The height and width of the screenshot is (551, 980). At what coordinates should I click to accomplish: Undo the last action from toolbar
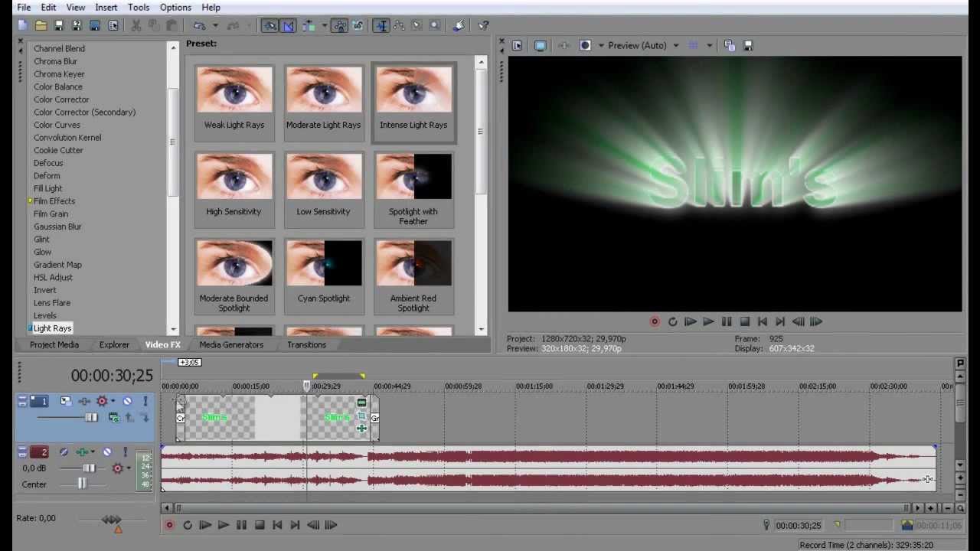(x=199, y=25)
